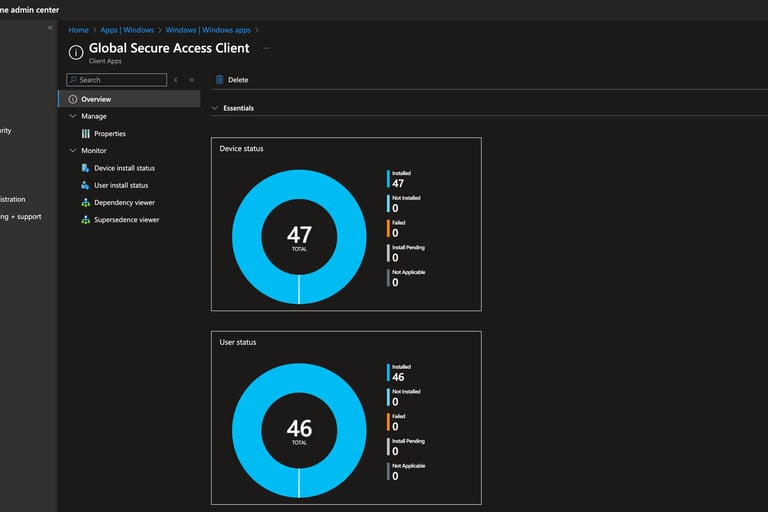Screen dimensions: 768x512
Task: Clear the search box with the X icon
Action: click(x=175, y=79)
